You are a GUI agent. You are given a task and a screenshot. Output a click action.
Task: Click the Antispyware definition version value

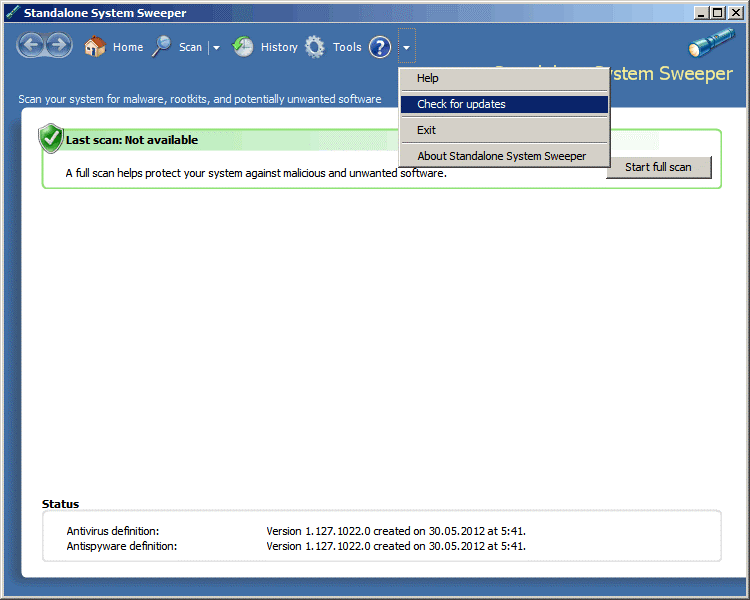[x=396, y=546]
